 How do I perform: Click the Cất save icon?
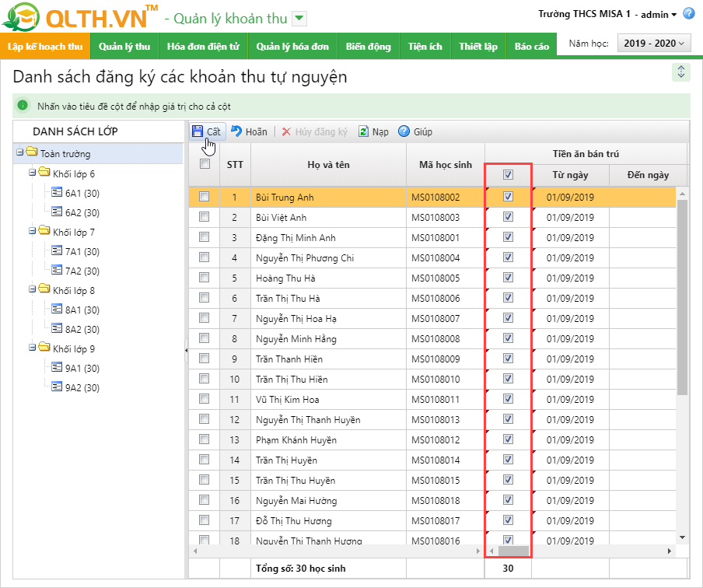[x=198, y=131]
